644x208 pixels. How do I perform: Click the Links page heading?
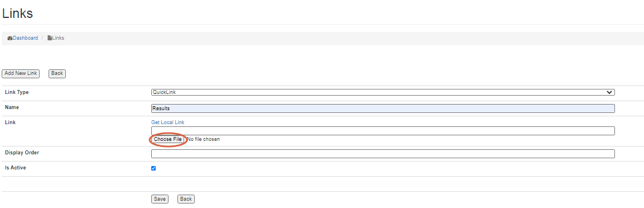(x=17, y=13)
